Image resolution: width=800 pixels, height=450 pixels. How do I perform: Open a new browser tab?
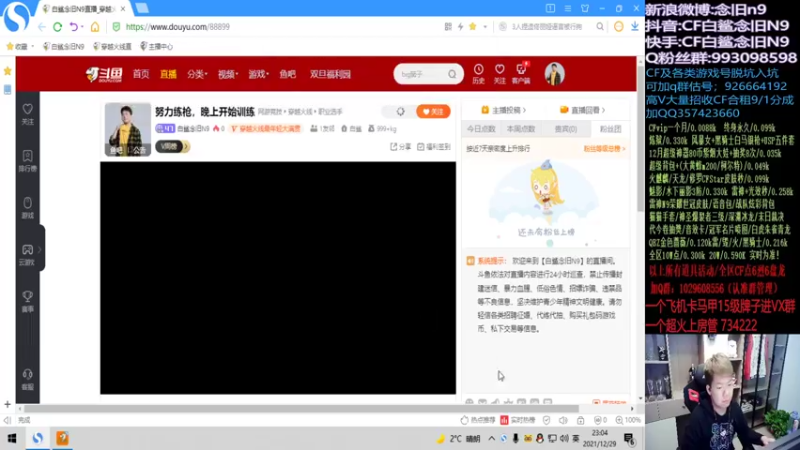tap(142, 8)
